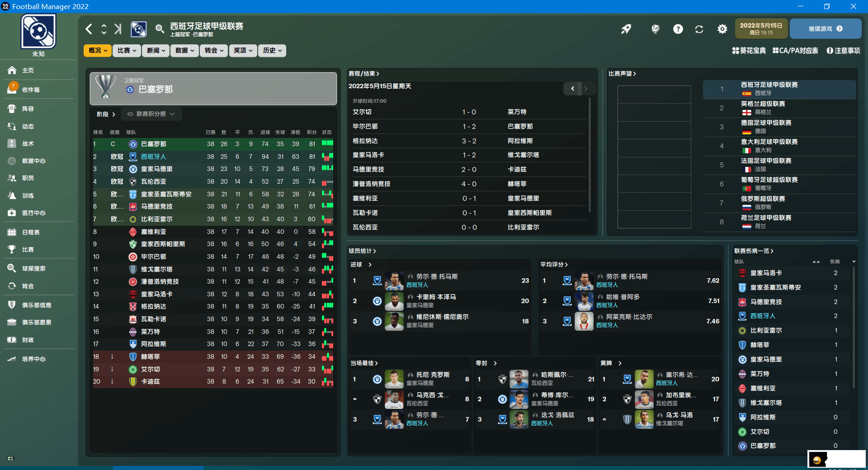Open the 俱乐部信息 sidebar icon
This screenshot has width=868, height=470.
[x=12, y=305]
